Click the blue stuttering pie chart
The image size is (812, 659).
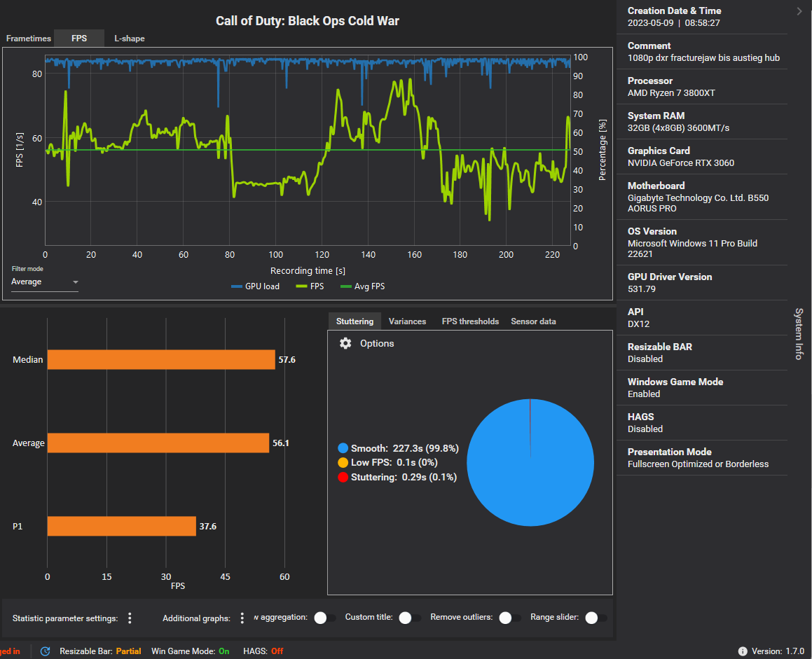click(530, 462)
